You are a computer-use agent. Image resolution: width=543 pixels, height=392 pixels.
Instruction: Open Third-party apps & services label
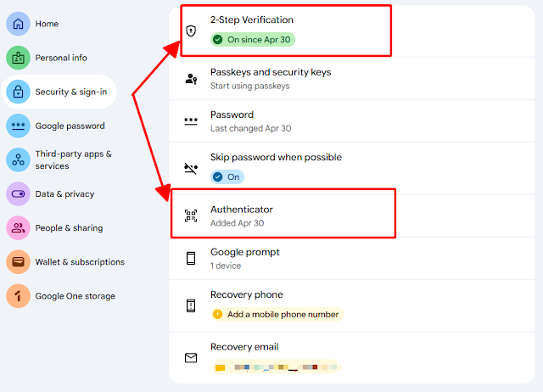pos(74,160)
